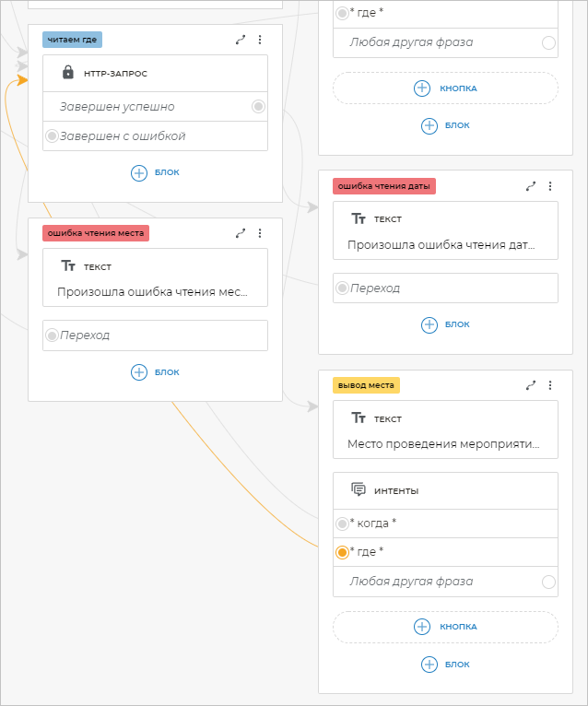Screen dimensions: 588x706
Task: Add кнопка in the 'вывод места' card
Action: [445, 627]
